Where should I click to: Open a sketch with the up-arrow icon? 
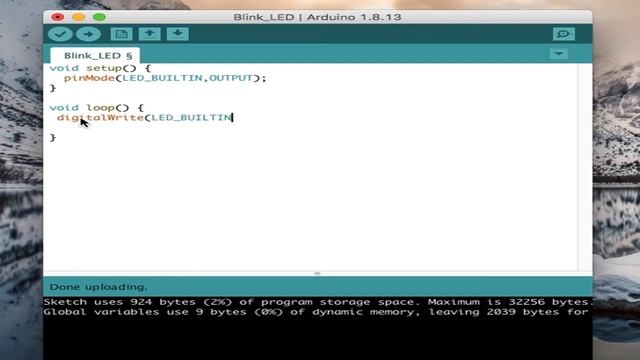[x=149, y=34]
